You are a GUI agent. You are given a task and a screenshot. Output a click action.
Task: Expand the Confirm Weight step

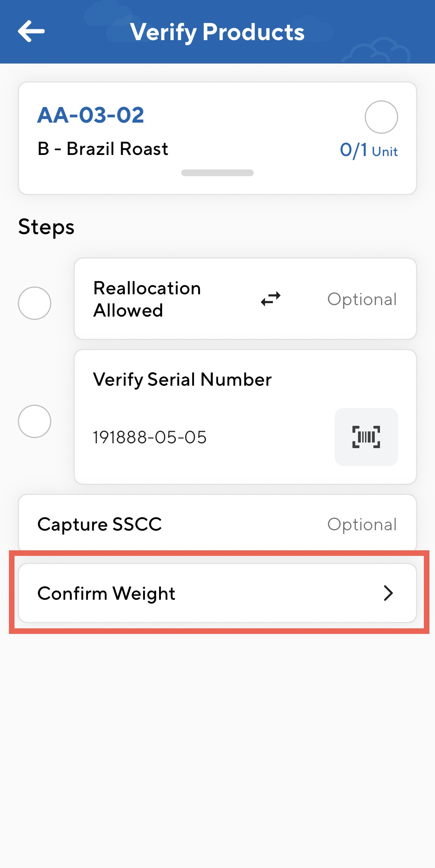(x=217, y=593)
